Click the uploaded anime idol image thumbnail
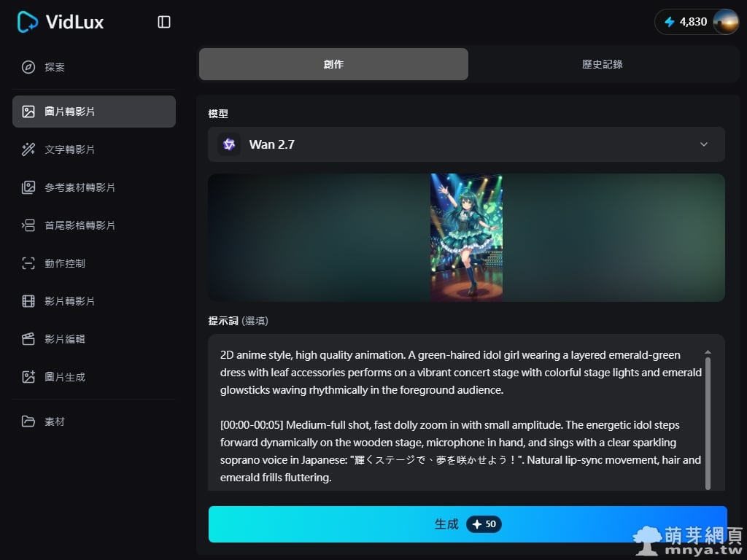Viewport: 747px width, 560px height. pyautogui.click(x=466, y=237)
